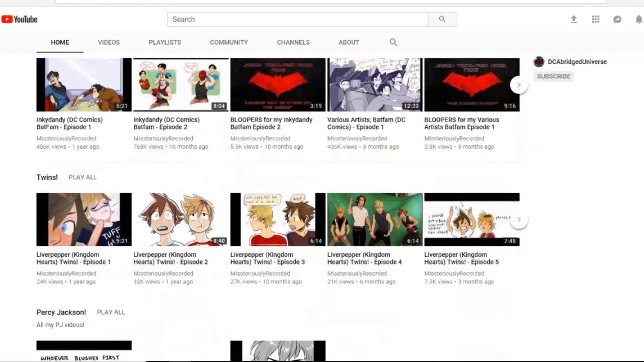
Task: Subscribe to DCAbridgedUniverse
Action: click(x=553, y=76)
